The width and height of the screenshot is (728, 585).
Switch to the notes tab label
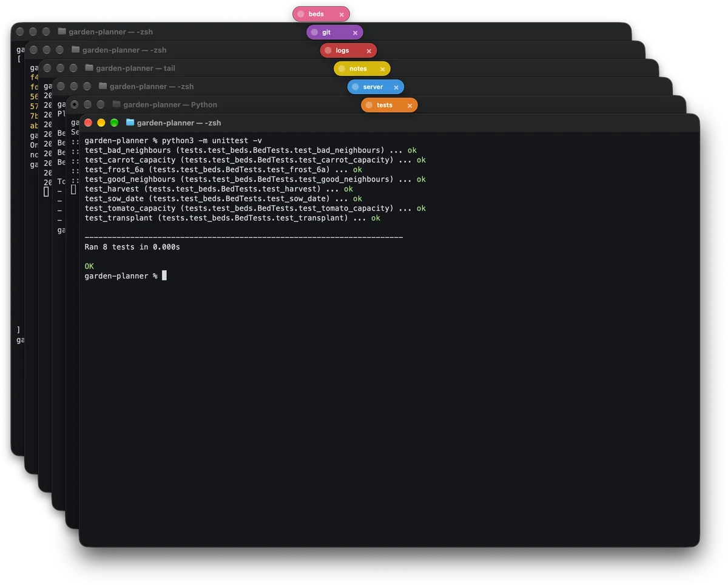[358, 69]
